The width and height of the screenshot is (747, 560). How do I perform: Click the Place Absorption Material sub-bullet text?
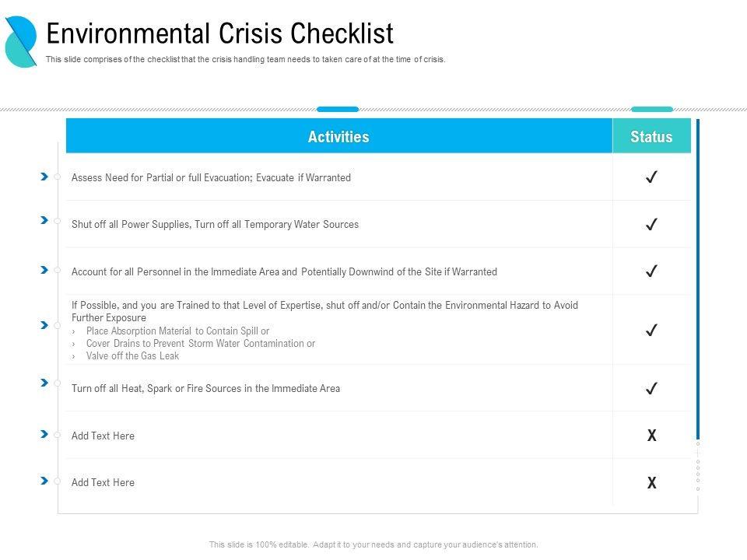coord(177,331)
